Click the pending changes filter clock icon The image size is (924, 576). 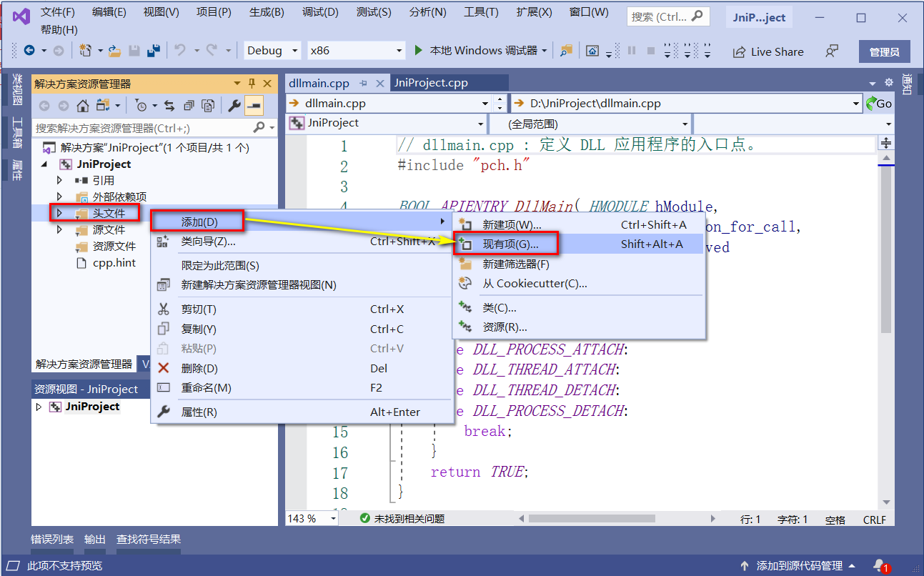(141, 106)
